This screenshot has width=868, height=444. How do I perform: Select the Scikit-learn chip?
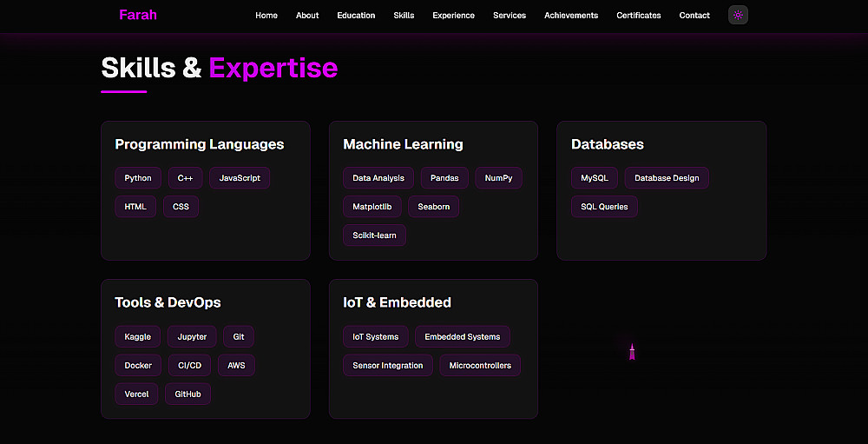pos(375,235)
